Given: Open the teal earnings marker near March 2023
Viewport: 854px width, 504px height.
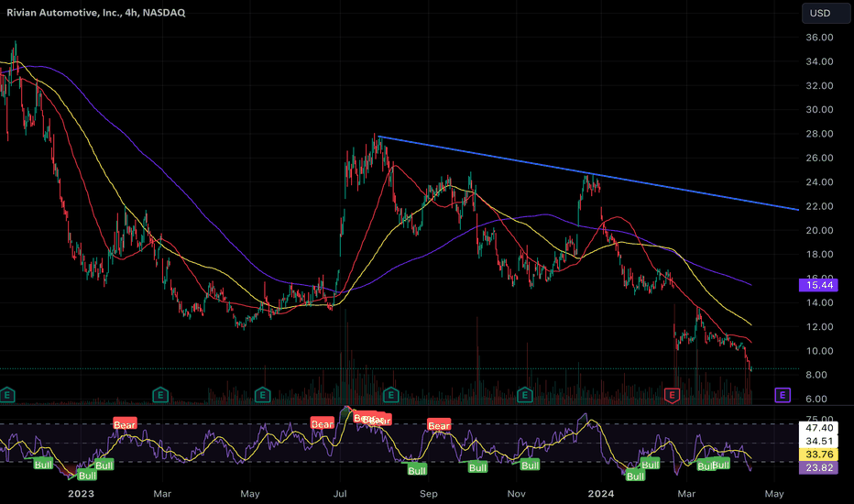Looking at the screenshot, I should point(160,394).
